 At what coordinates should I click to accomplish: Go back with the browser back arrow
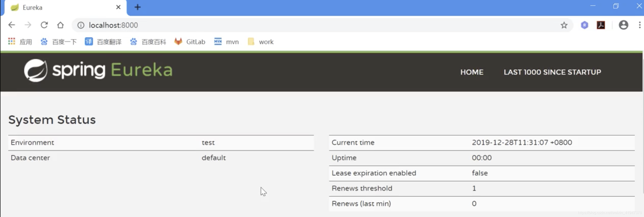click(12, 25)
